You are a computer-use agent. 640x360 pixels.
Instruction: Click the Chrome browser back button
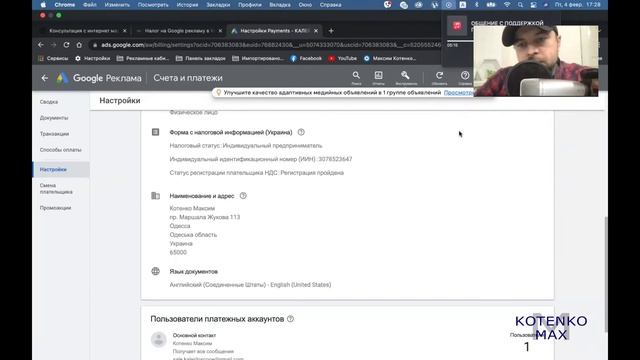pos(41,45)
